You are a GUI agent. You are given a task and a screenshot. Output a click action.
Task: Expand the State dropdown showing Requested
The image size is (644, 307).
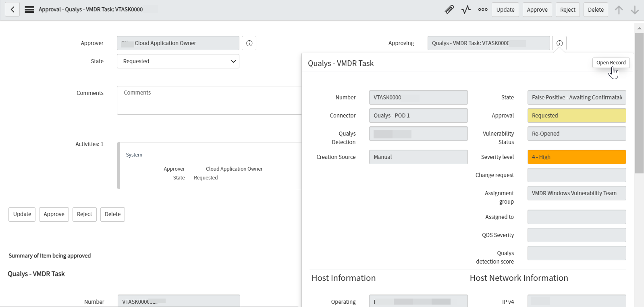[x=178, y=61]
